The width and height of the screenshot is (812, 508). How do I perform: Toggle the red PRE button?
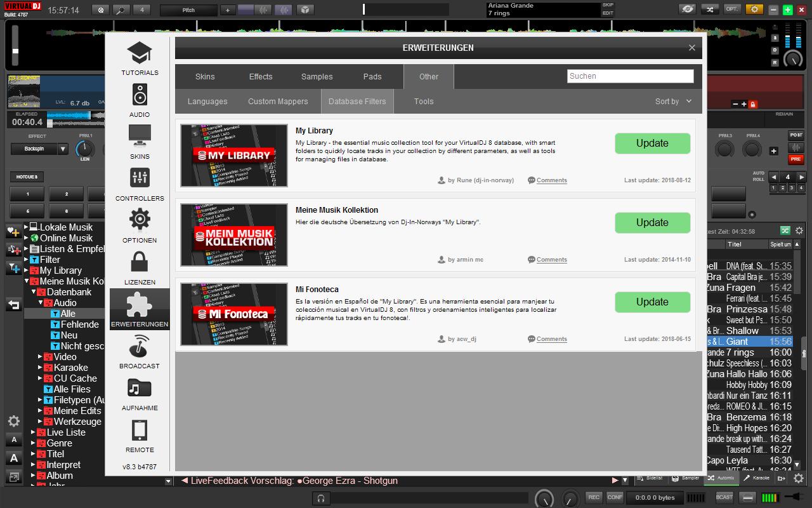tap(796, 159)
